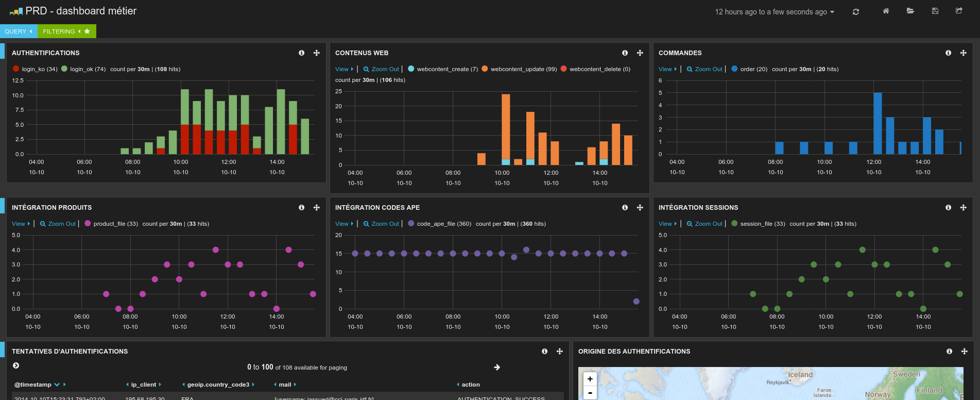Expand the table fields list arrow
980x400 pixels.
point(16,365)
